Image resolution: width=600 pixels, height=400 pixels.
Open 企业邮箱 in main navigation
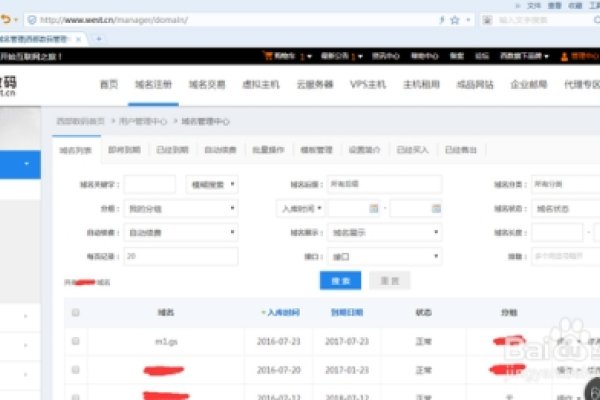click(528, 84)
